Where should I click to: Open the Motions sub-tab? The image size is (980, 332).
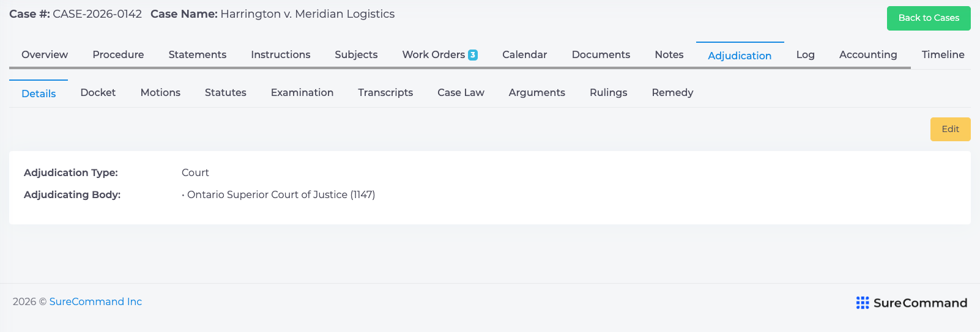point(160,93)
